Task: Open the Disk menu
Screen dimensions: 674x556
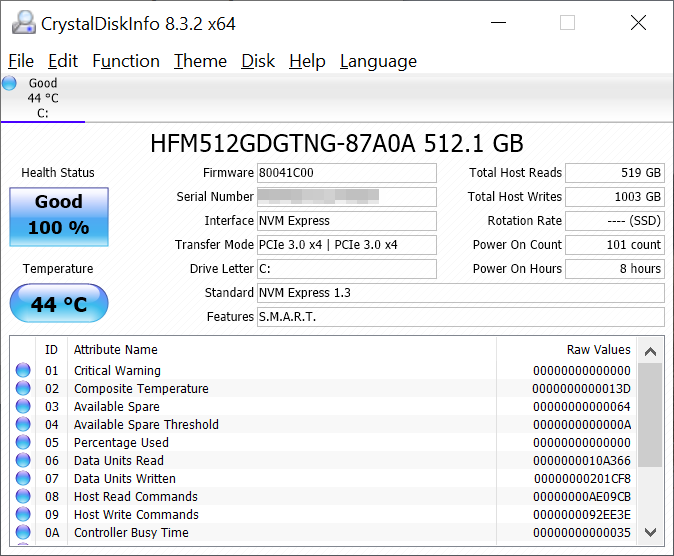Action: coord(258,61)
